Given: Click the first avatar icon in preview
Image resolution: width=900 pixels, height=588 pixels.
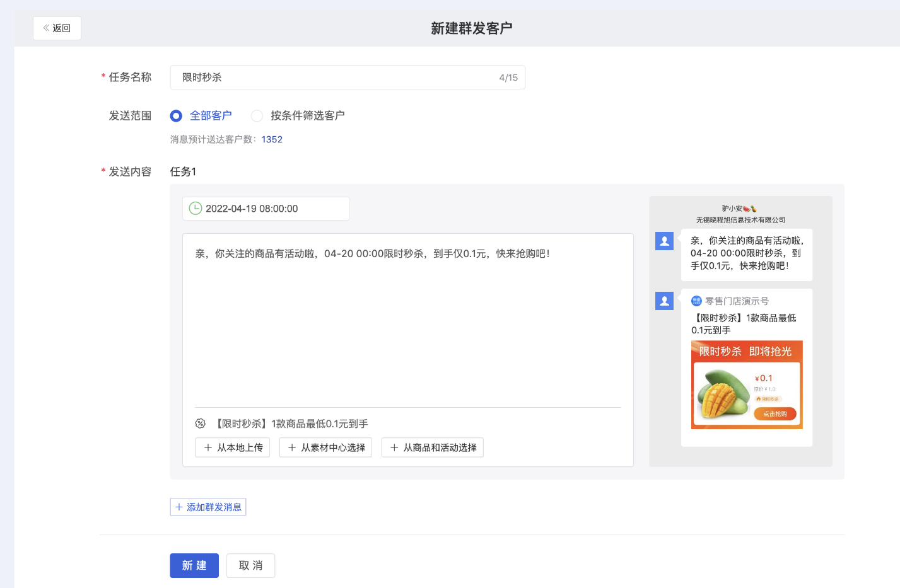Looking at the screenshot, I should pyautogui.click(x=665, y=241).
